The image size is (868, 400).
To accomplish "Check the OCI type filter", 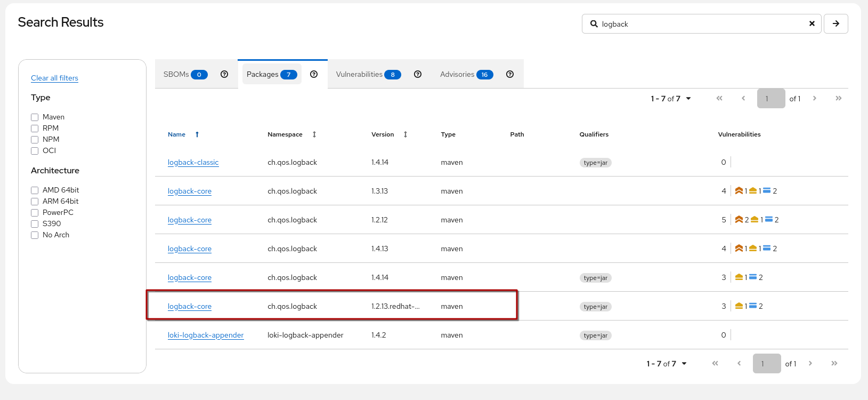I will pyautogui.click(x=35, y=151).
